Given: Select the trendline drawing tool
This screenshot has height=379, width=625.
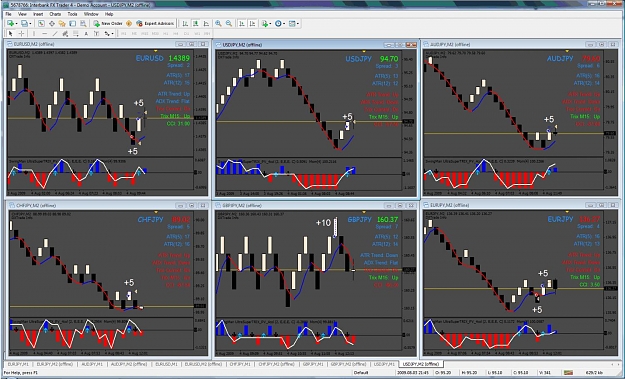Looking at the screenshot, I should [x=55, y=33].
